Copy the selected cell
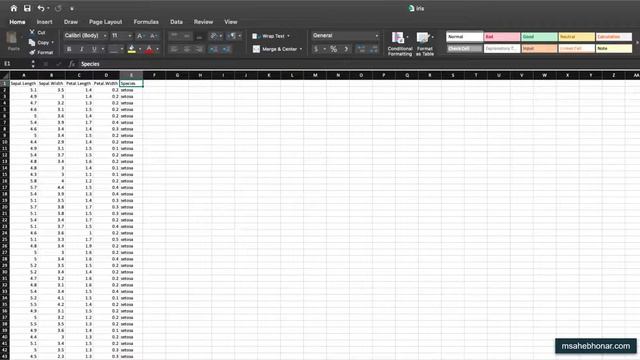Screen dimensions: 640x360 click(x=39, y=42)
